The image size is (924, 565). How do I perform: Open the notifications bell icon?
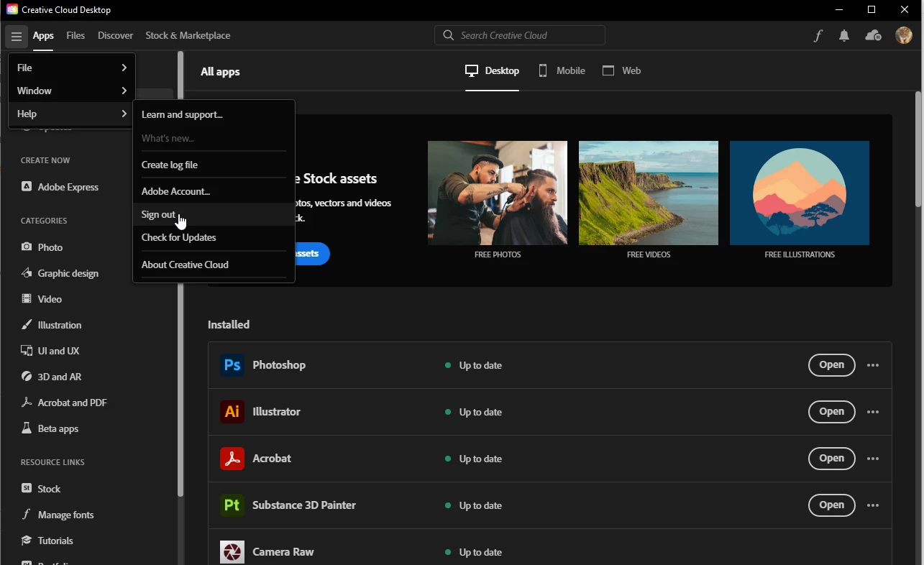pyautogui.click(x=844, y=36)
